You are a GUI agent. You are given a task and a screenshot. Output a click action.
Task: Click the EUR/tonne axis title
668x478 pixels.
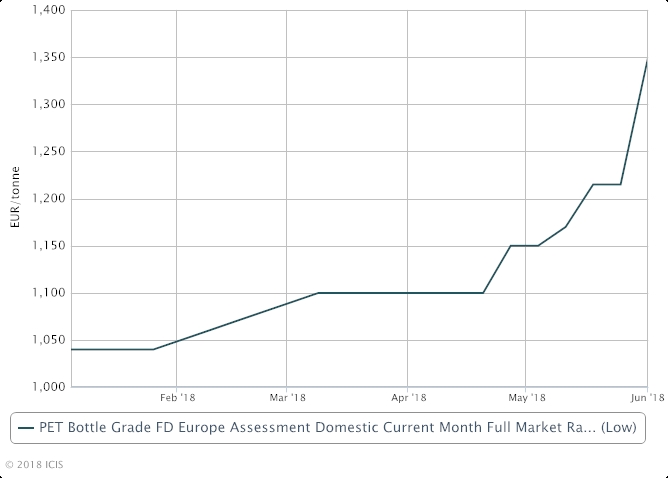[x=14, y=198]
